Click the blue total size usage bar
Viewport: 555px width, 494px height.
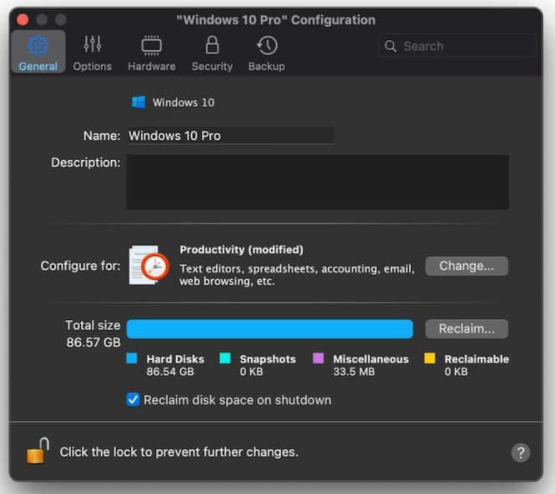tap(270, 329)
